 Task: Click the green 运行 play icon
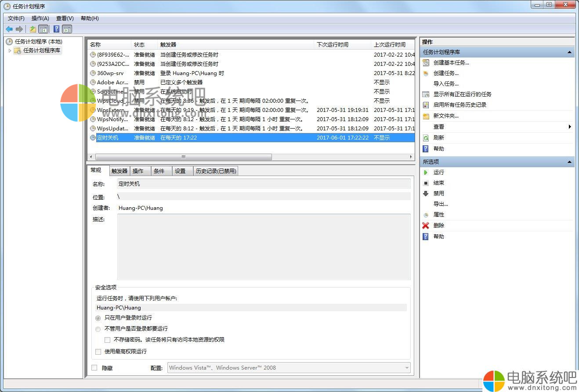click(x=425, y=173)
